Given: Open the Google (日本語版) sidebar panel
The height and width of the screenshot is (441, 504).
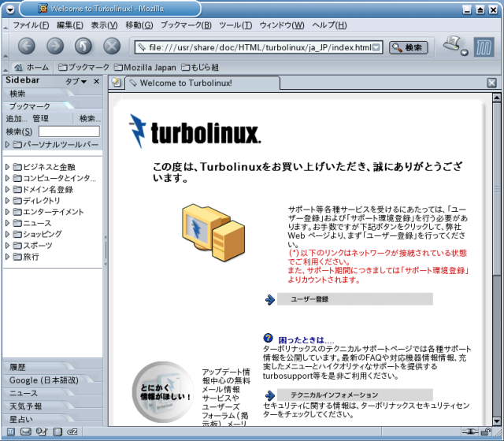Looking at the screenshot, I should 48,380.
